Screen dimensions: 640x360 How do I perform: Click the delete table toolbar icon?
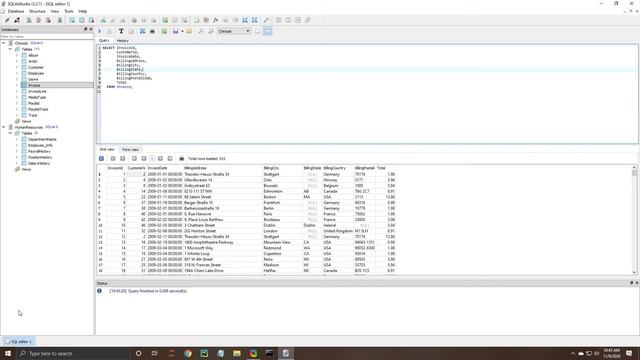tap(91, 20)
